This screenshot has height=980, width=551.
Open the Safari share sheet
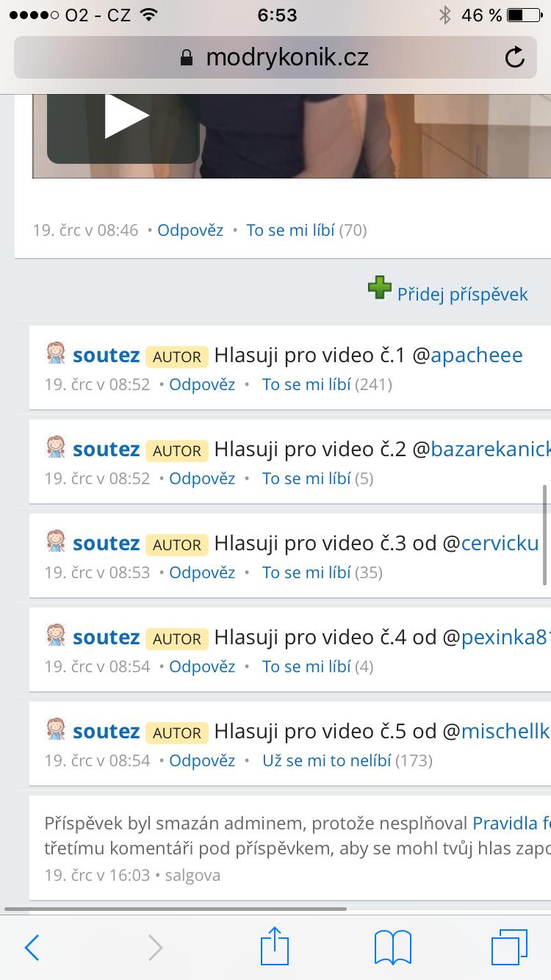pyautogui.click(x=275, y=946)
